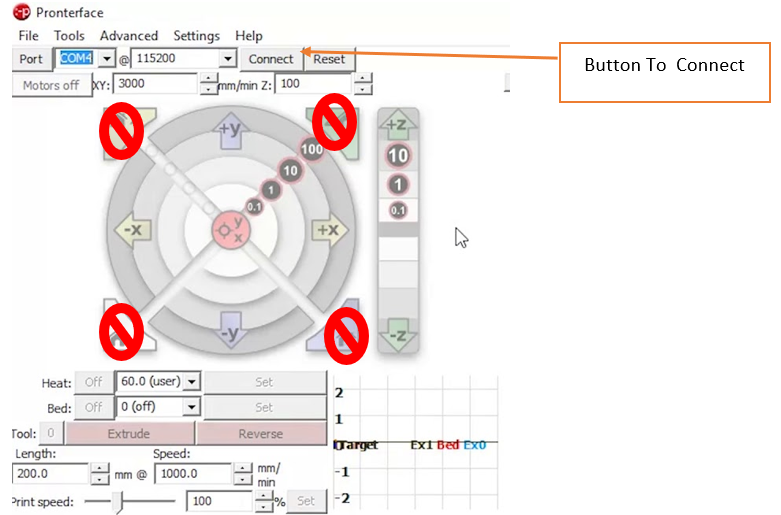Click the -z jog arrow
The image size is (781, 515).
pyautogui.click(x=397, y=335)
